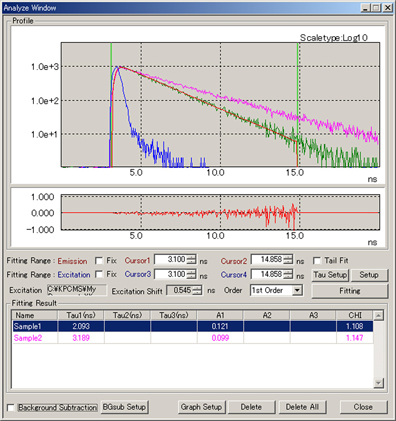
Task: Run the Fitting button
Action: tap(350, 291)
